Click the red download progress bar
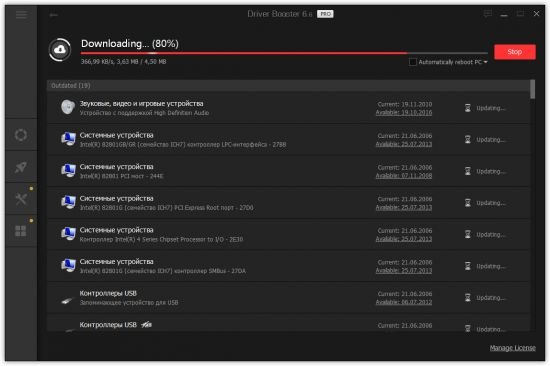 284,53
